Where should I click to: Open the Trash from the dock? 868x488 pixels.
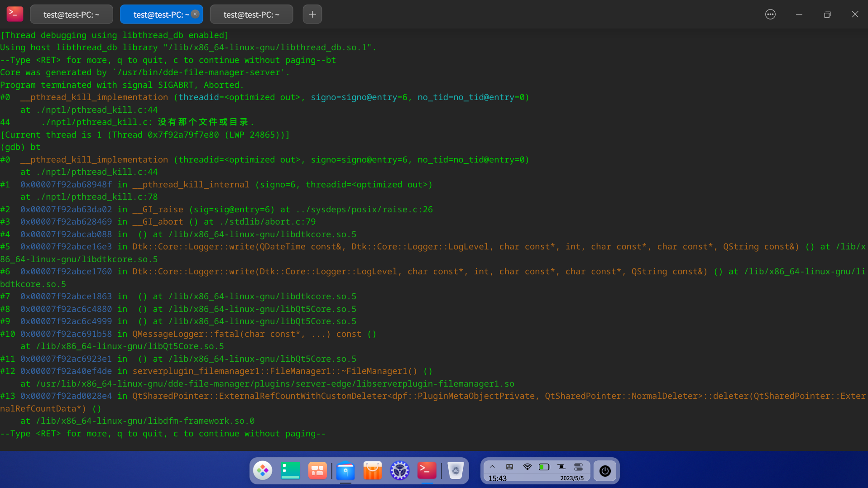(455, 471)
